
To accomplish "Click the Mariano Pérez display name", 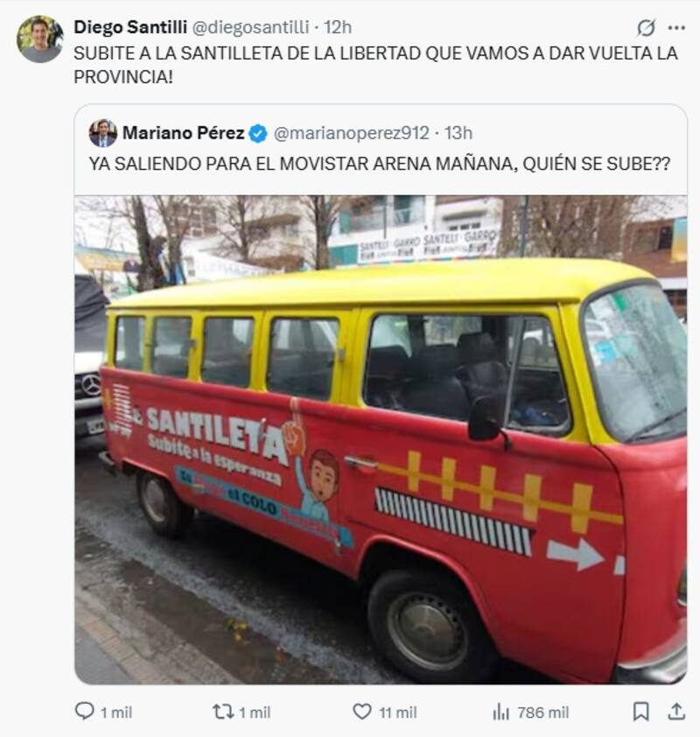I will 184,134.
